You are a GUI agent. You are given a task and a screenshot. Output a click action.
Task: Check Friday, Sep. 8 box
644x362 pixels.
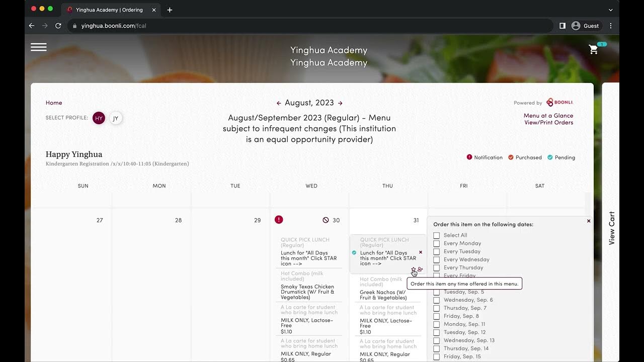click(436, 316)
